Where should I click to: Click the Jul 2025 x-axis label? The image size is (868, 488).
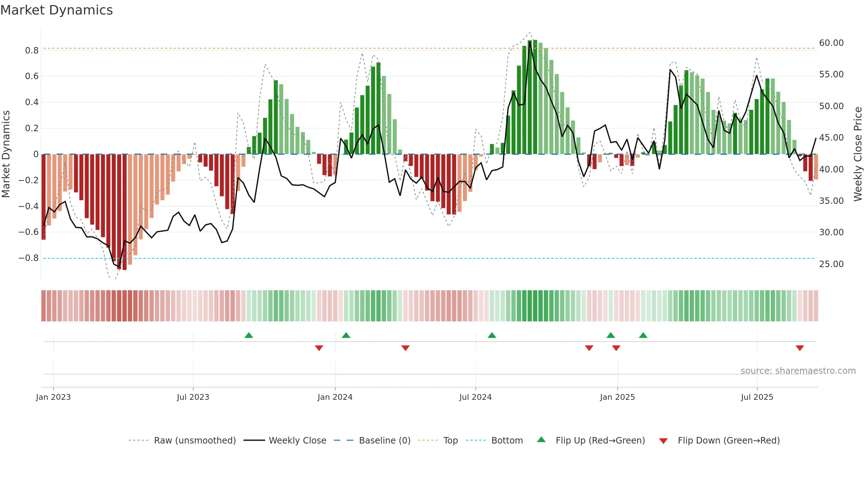click(757, 397)
